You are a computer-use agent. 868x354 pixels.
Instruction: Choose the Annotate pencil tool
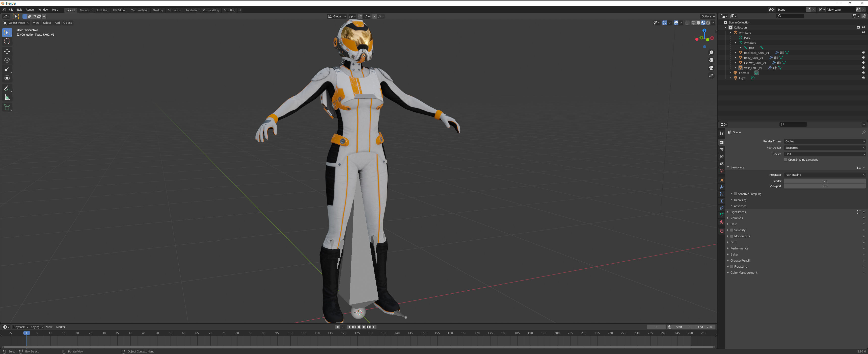[7, 88]
